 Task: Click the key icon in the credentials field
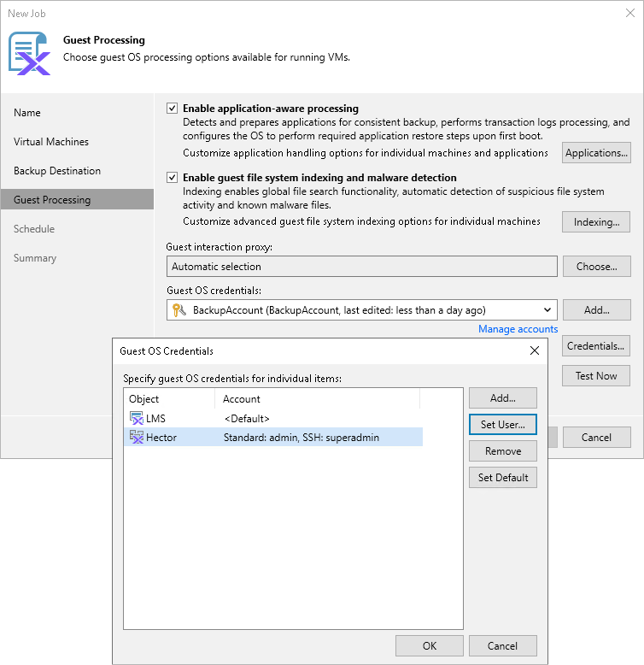click(179, 310)
